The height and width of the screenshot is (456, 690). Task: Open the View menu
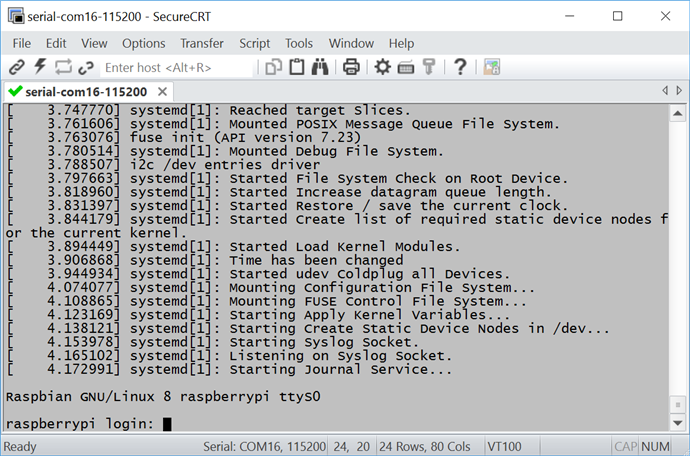pos(94,44)
